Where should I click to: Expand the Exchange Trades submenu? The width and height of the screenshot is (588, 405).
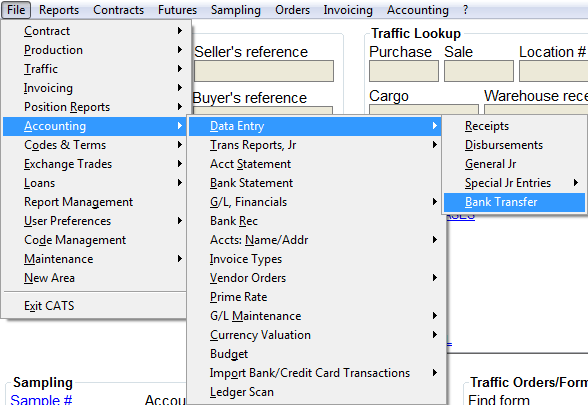pos(94,164)
